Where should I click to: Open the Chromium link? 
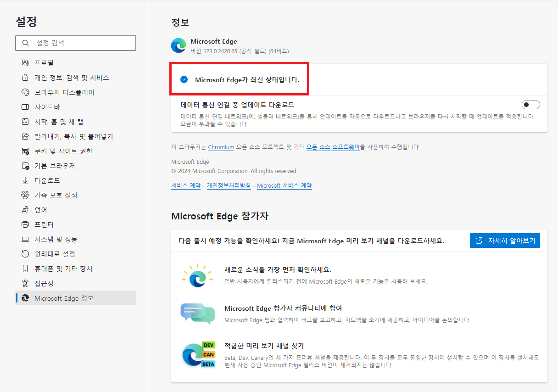[x=221, y=147]
